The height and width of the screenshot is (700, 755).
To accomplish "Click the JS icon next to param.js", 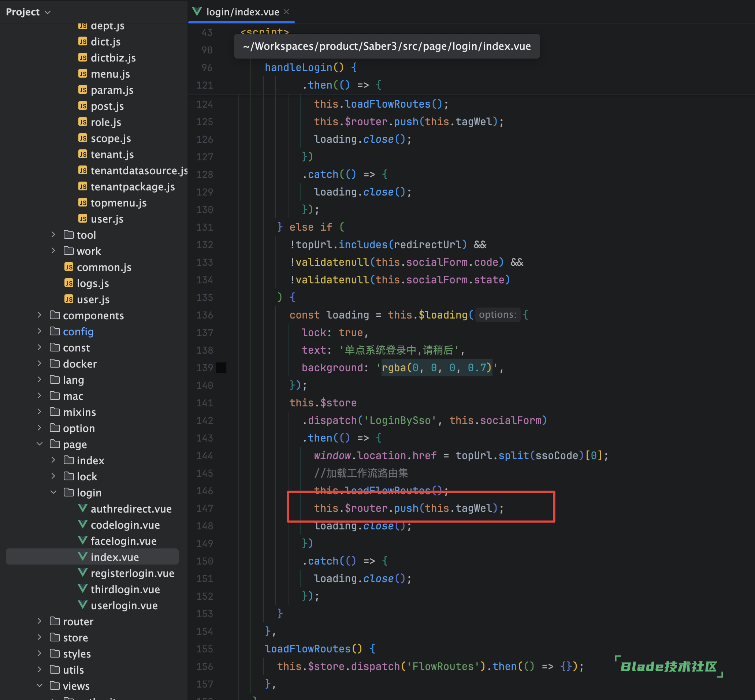I will point(83,90).
